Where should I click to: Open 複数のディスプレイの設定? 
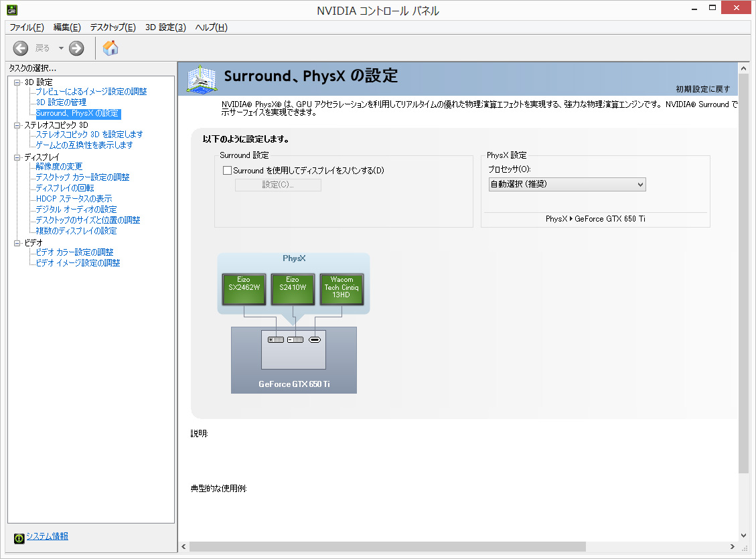tap(76, 231)
